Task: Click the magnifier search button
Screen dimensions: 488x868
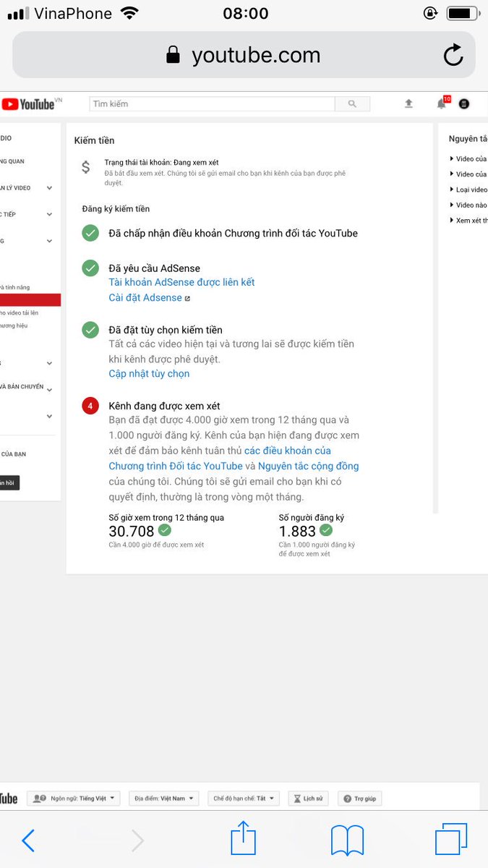Action: [352, 103]
